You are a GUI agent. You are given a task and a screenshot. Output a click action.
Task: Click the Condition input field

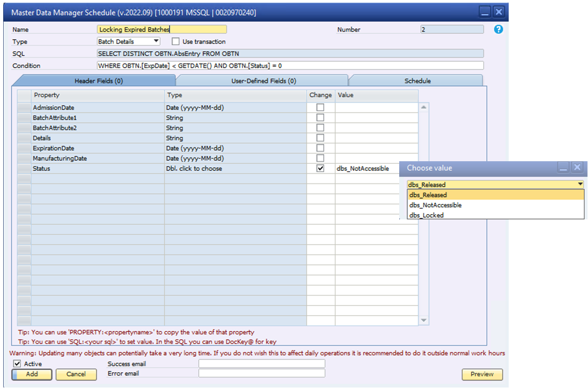[x=290, y=66]
